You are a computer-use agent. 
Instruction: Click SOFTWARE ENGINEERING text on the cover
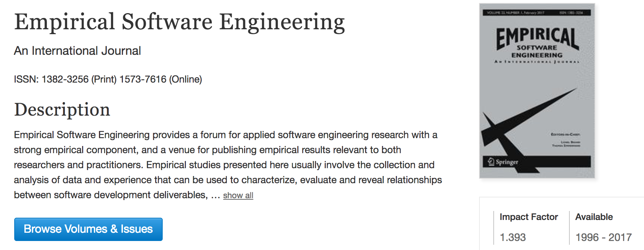pos(537,51)
